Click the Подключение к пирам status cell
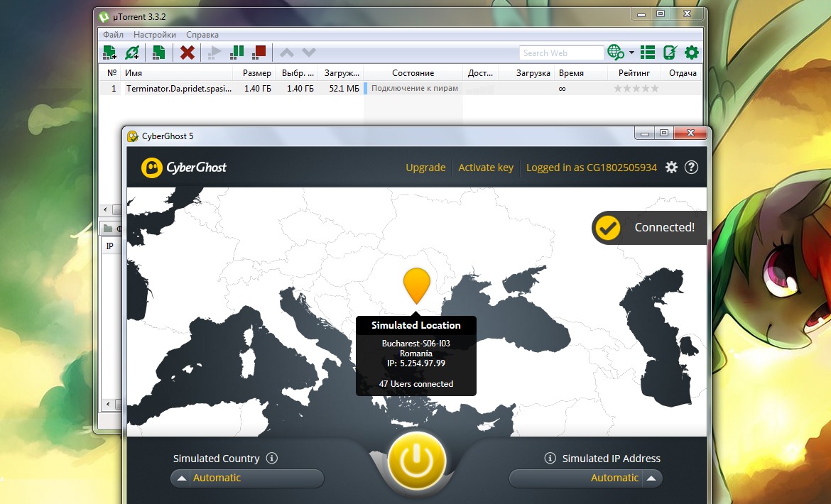Screen dimensions: 831x504 [x=413, y=89]
